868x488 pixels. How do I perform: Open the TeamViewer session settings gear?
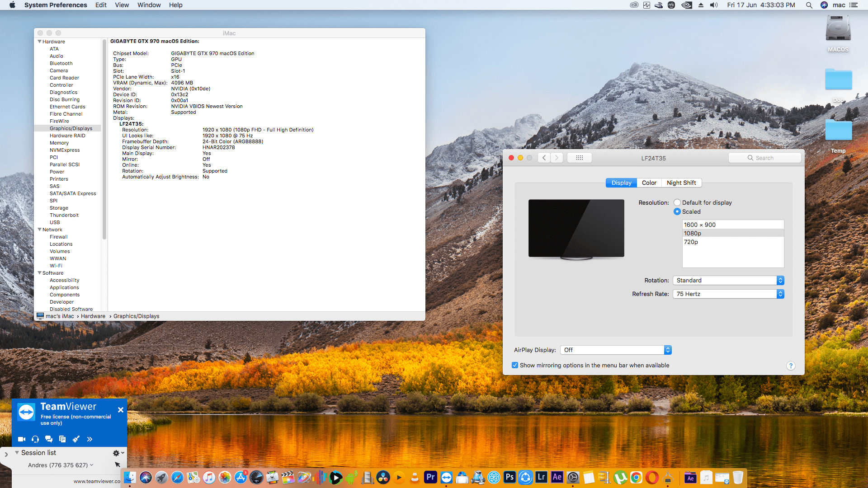click(116, 452)
